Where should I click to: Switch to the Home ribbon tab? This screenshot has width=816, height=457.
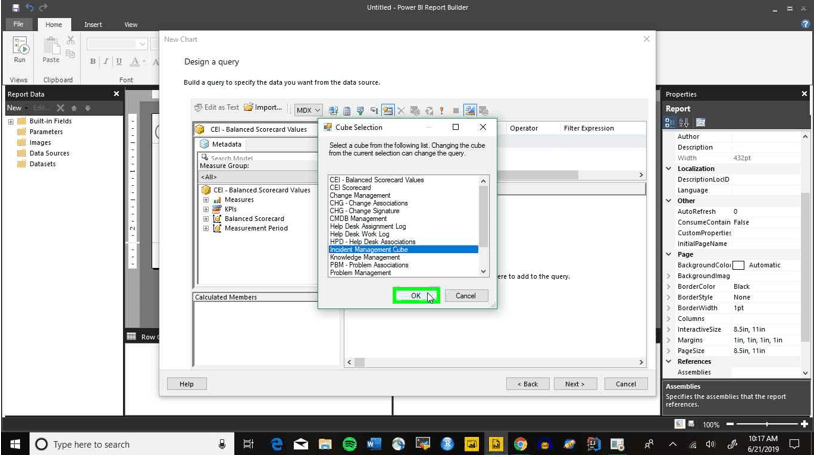(54, 24)
